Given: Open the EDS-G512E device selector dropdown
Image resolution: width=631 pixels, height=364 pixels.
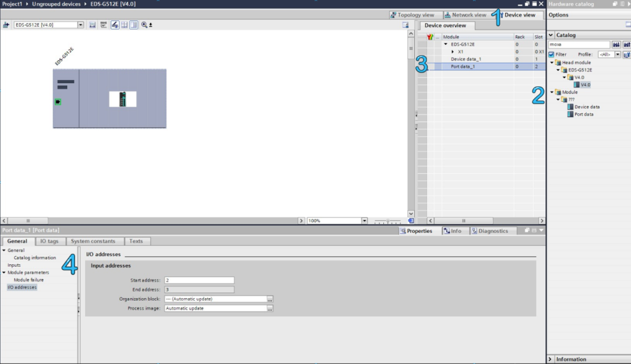Looking at the screenshot, I should [x=81, y=25].
